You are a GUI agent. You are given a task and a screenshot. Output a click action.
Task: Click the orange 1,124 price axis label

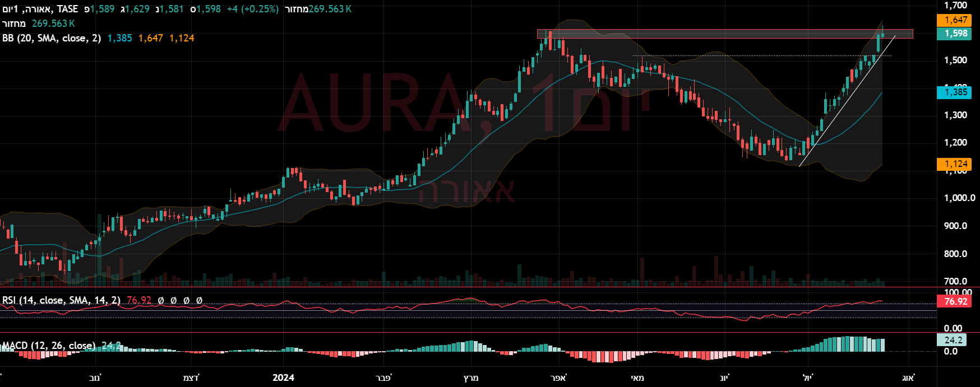(954, 164)
